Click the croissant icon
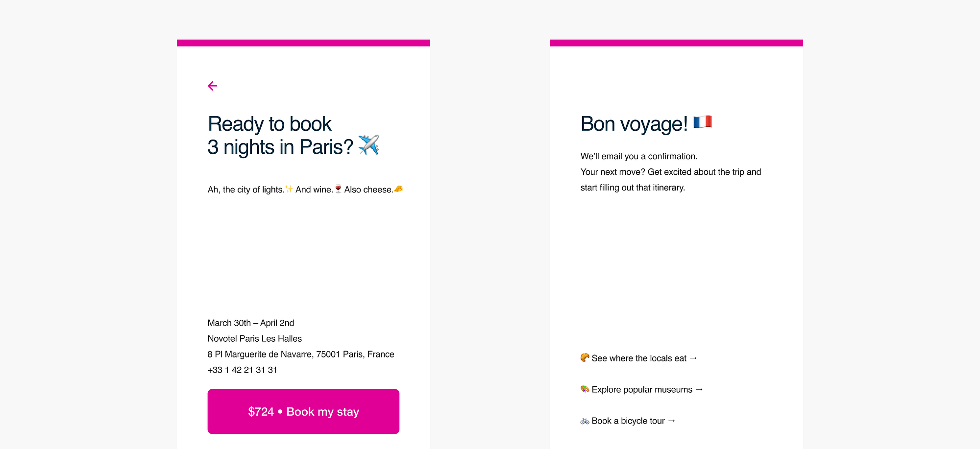Screen dimensions: 980x449 click(x=585, y=357)
